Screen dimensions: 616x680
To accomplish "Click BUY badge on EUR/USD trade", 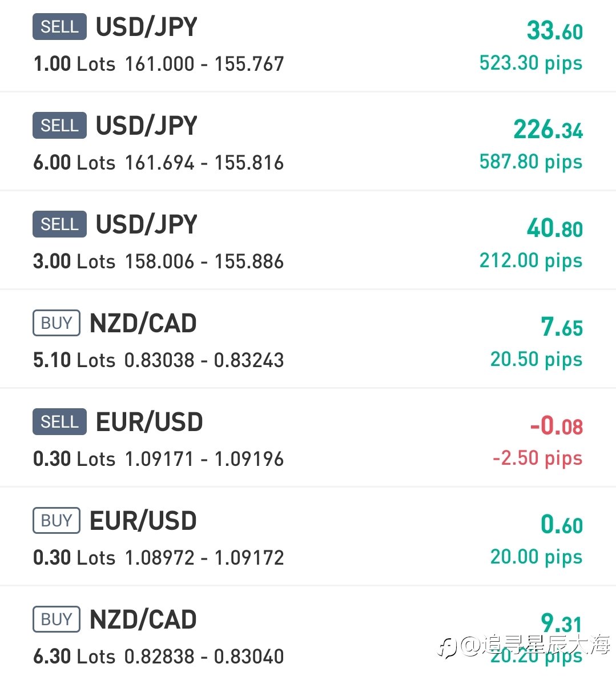I will click(x=57, y=520).
